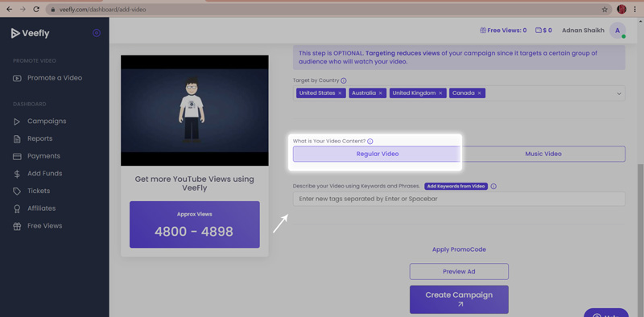Click the site padlock icon in the address bar

[x=52, y=10]
